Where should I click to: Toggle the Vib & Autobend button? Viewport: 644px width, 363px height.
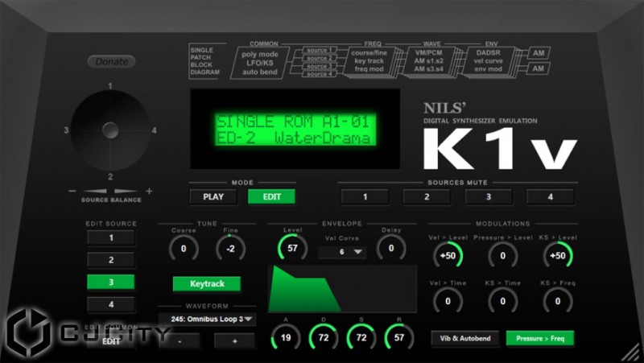465,338
